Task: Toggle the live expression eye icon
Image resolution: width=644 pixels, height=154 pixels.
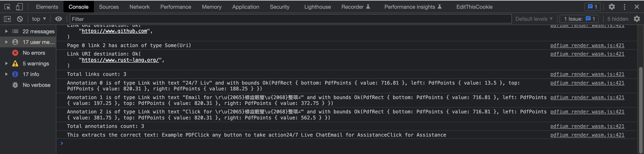Action: click(59, 19)
